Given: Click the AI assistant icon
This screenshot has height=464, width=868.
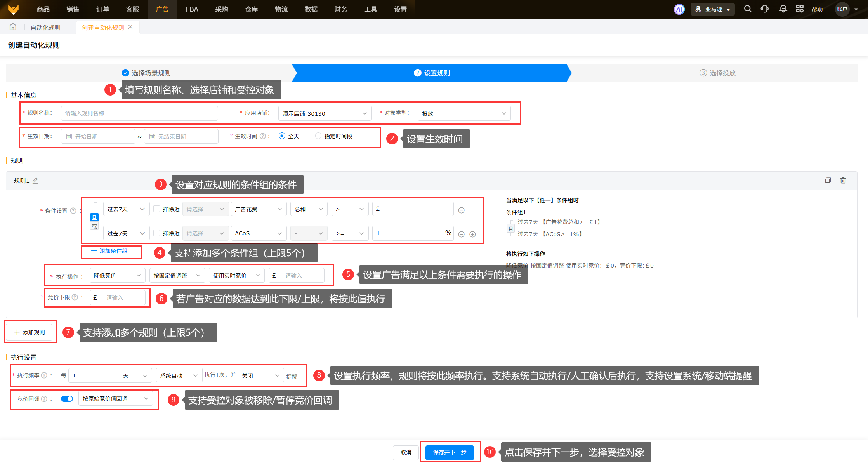Looking at the screenshot, I should [679, 9].
